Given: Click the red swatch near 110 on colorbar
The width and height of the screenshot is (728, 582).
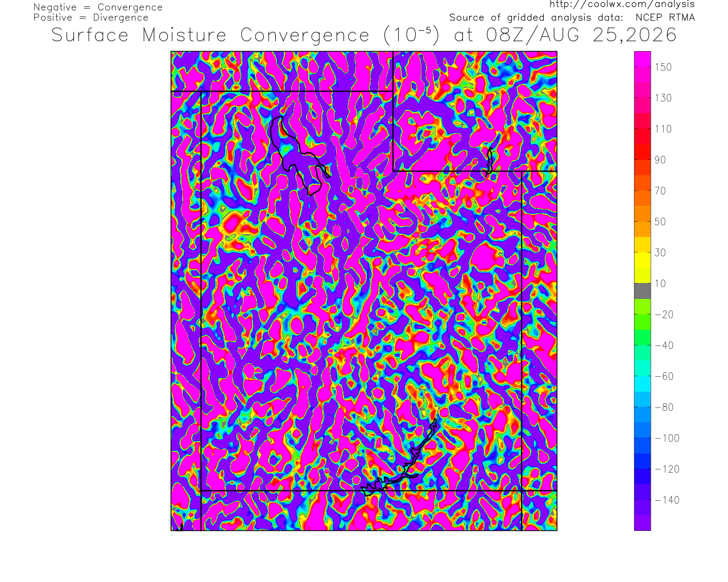Looking at the screenshot, I should [x=643, y=129].
